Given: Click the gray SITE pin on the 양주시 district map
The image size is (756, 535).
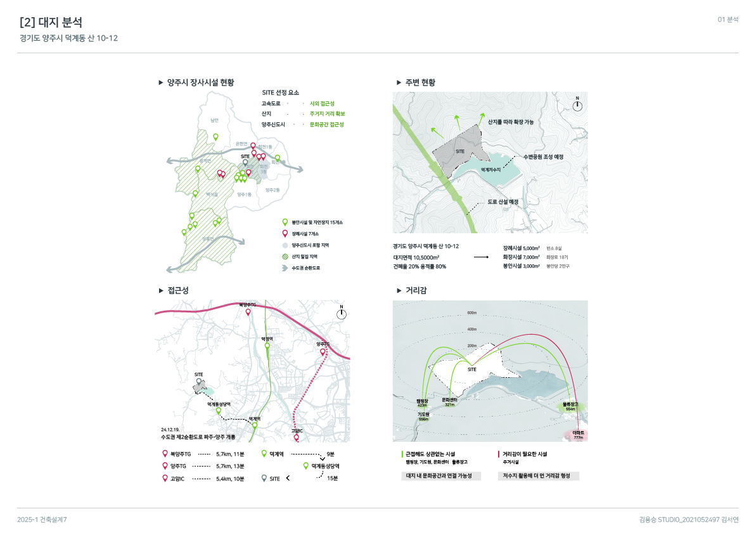Looking at the screenshot, I should [245, 162].
